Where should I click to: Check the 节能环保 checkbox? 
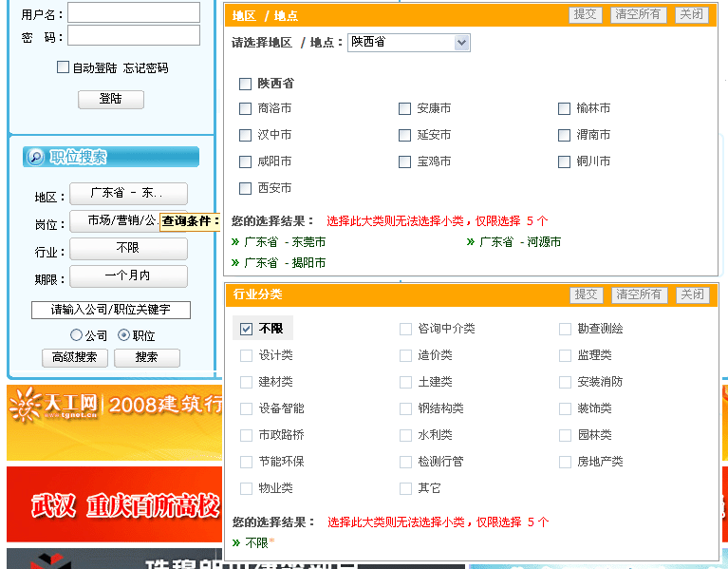(246, 463)
